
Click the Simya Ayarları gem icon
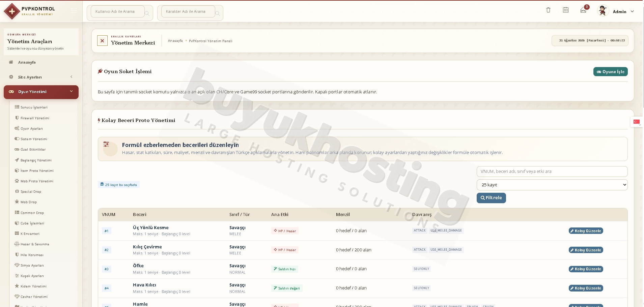[17, 265]
